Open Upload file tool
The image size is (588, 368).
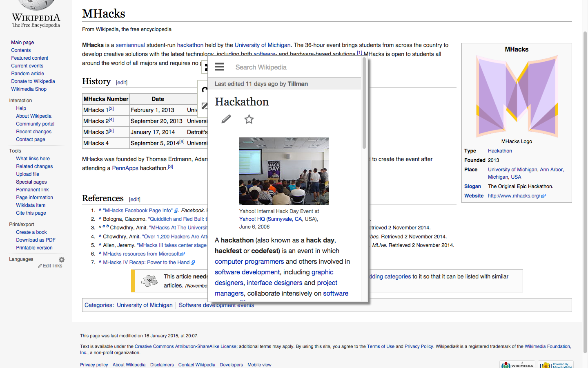point(27,174)
